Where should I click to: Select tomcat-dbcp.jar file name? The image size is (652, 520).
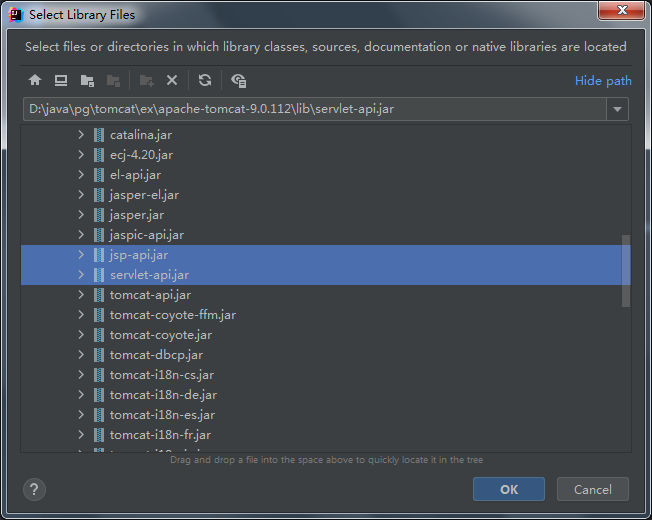[x=156, y=355]
